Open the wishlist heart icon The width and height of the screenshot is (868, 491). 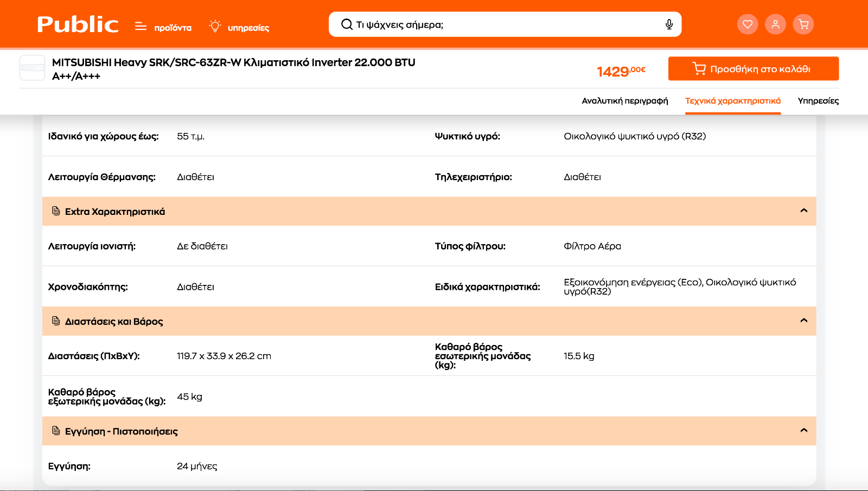point(748,24)
